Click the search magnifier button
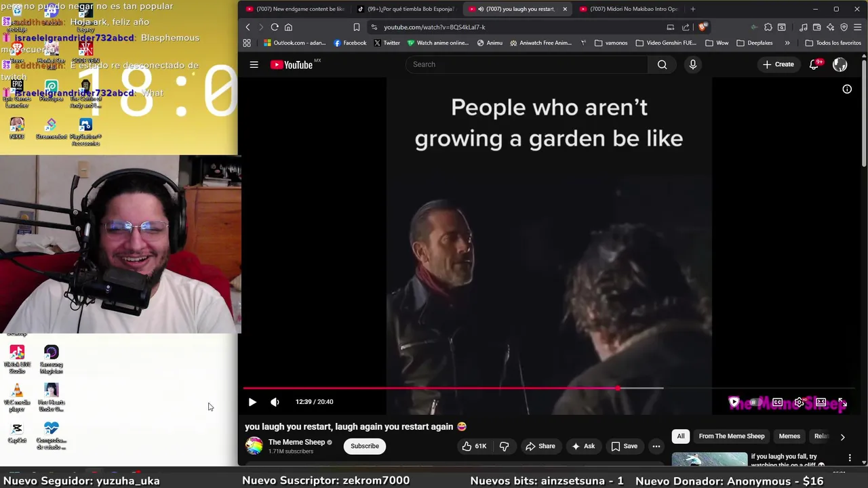Screen dimensions: 868x488 (x=663, y=64)
